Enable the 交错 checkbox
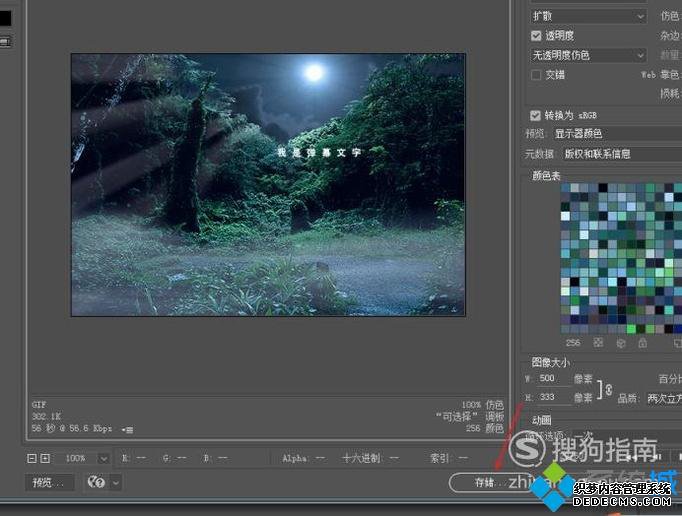 click(x=536, y=75)
